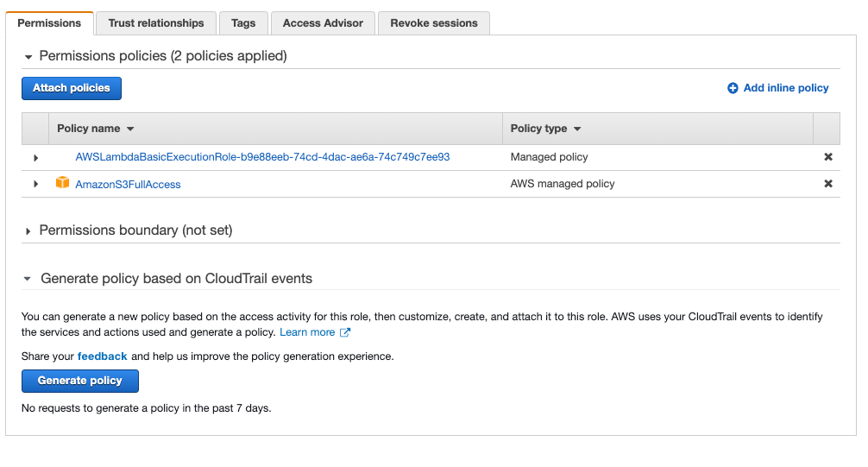868x467 pixels.
Task: Follow the feedback link
Action: (x=102, y=356)
